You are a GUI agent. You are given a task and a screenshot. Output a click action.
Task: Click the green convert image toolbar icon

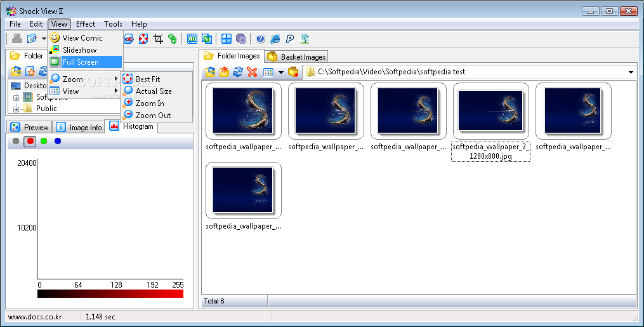[x=207, y=39]
